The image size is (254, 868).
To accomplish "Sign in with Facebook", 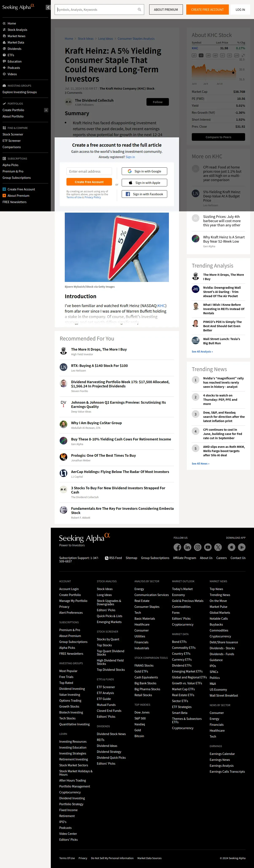I will point(144,194).
